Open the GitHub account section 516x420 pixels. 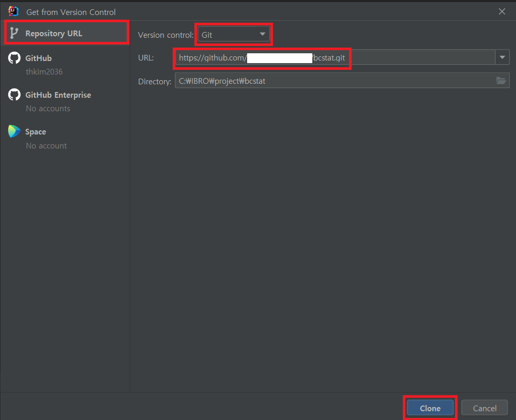click(x=38, y=58)
